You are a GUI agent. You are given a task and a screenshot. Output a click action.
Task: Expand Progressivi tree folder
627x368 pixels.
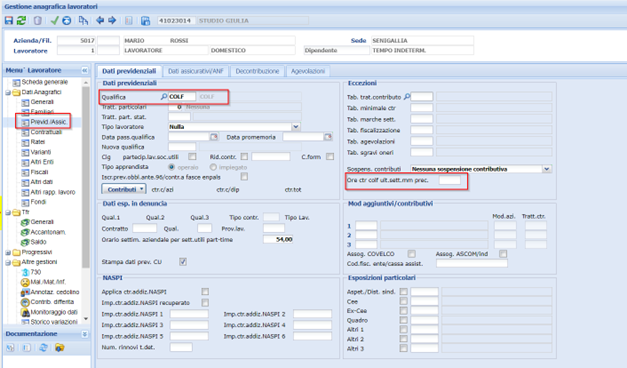[8, 252]
